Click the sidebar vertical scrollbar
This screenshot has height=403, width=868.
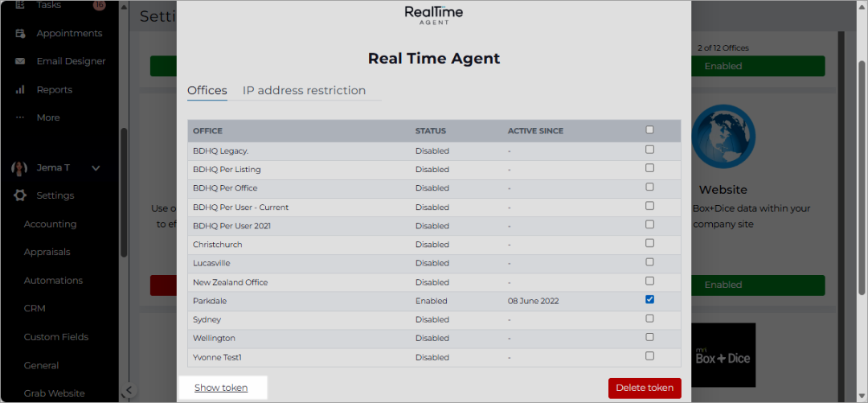124,191
